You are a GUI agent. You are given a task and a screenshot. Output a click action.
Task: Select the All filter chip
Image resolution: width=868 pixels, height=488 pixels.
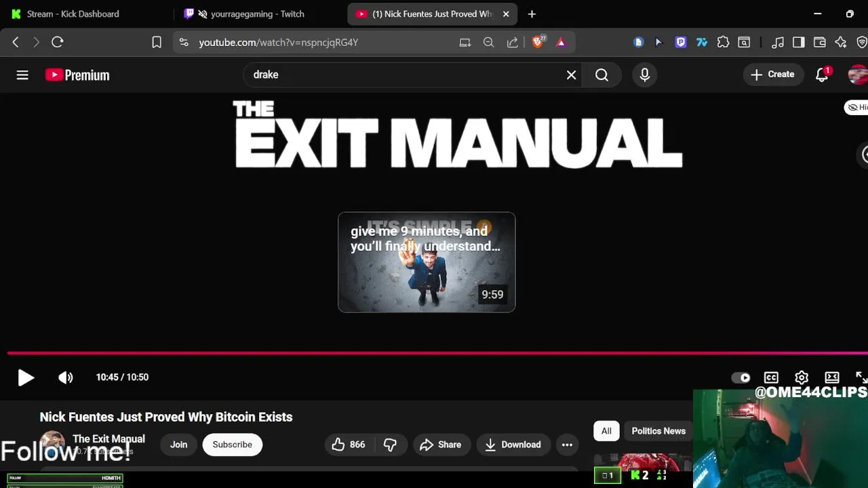pyautogui.click(x=606, y=431)
